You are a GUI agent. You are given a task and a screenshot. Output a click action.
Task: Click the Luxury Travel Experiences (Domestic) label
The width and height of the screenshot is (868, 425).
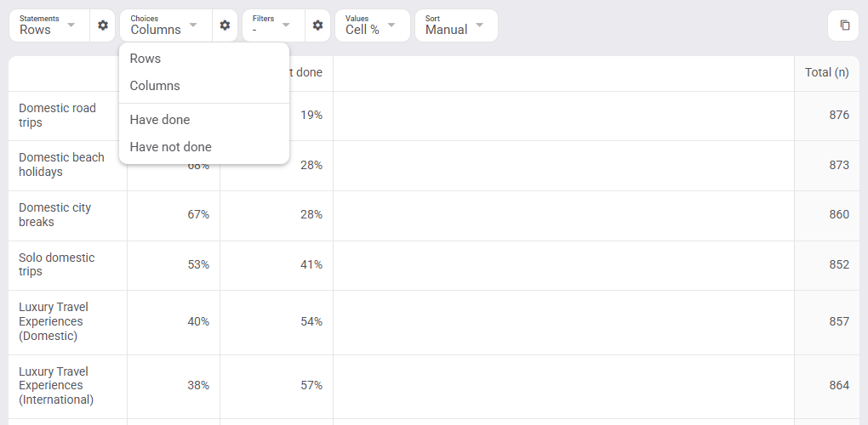[x=53, y=321]
